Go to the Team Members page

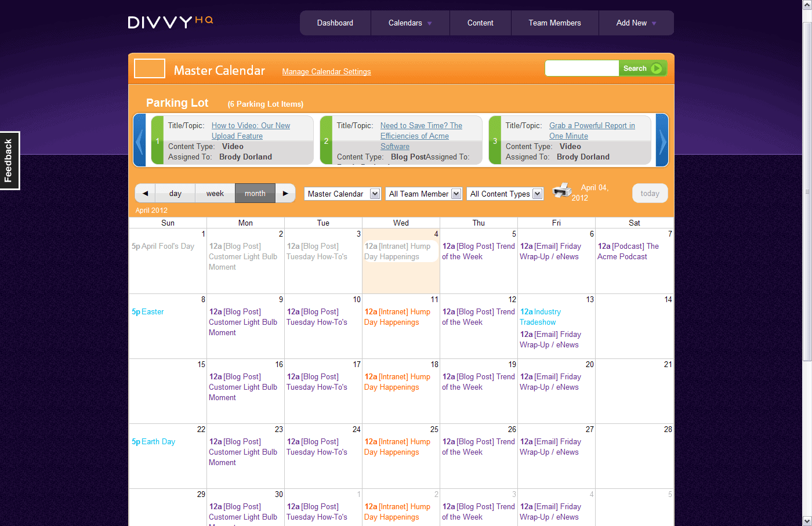pos(554,23)
